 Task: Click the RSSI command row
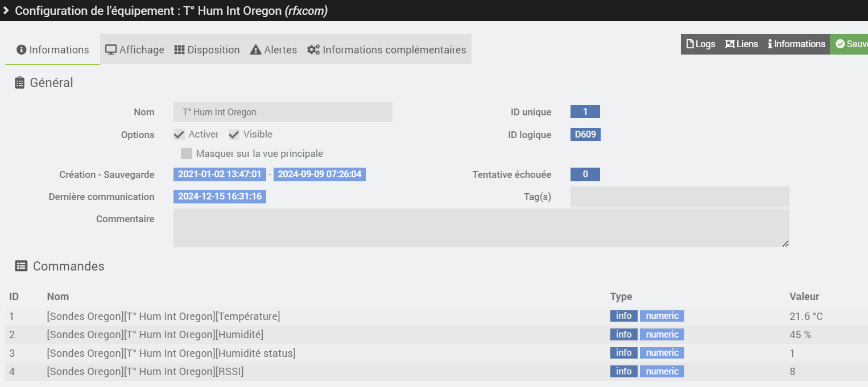(x=145, y=372)
